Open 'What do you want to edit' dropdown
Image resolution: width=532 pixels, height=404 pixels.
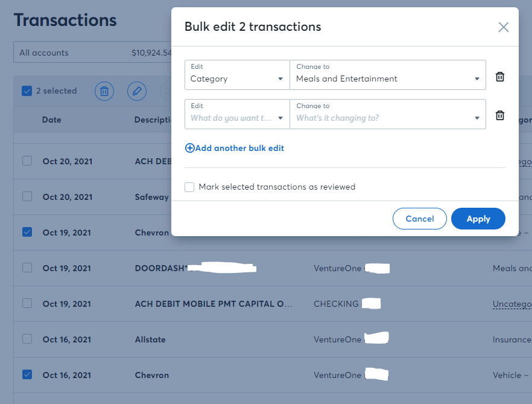[237, 114]
